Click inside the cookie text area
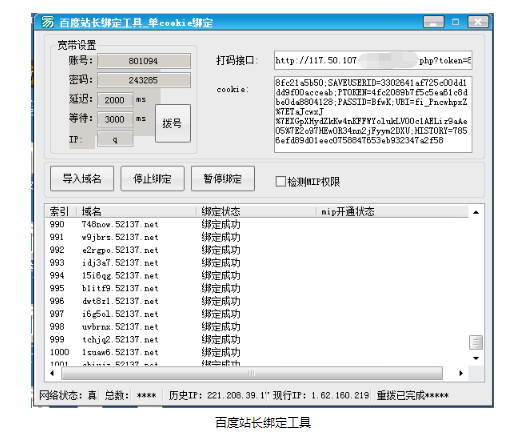The width and height of the screenshot is (518, 433). coord(373,114)
